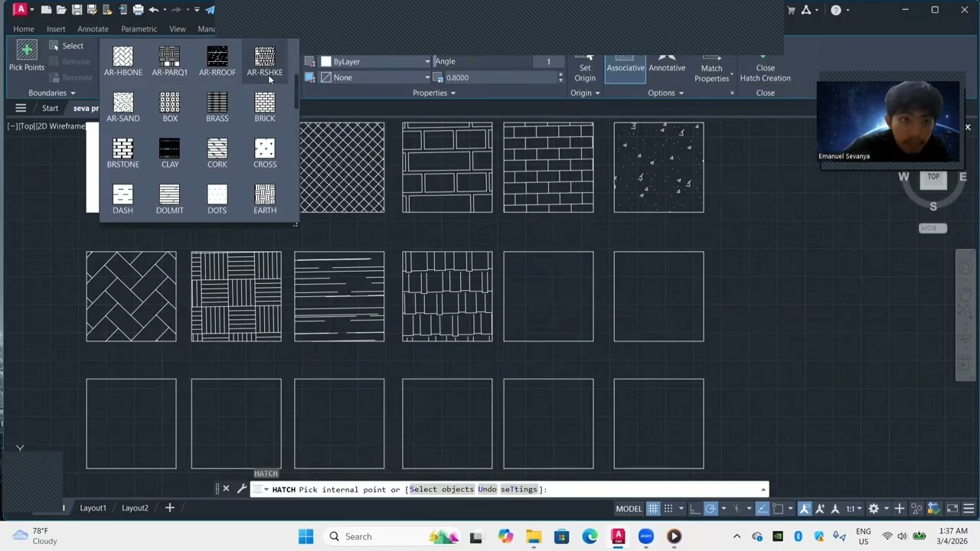Open the None background color dropdown
The width and height of the screenshot is (980, 551).
coord(375,77)
